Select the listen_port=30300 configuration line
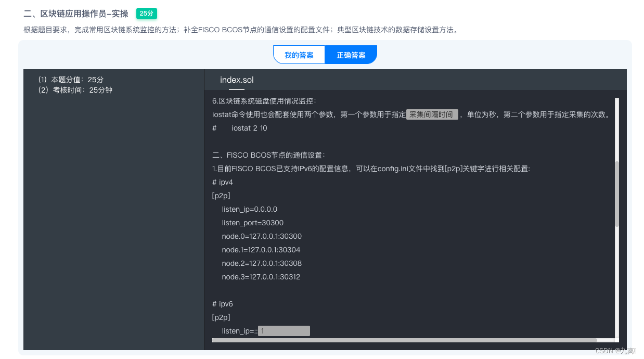This screenshot has width=644, height=359. tap(252, 223)
